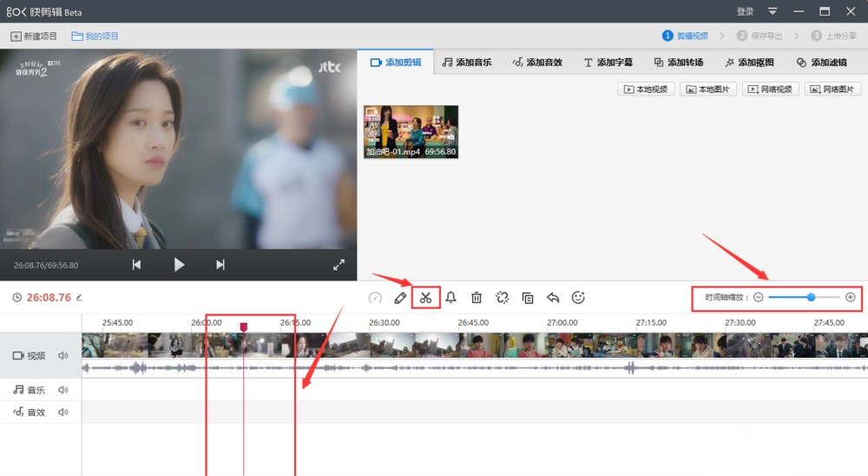Go to step 2 保存导出
The height and width of the screenshot is (476, 868).
tap(759, 36)
